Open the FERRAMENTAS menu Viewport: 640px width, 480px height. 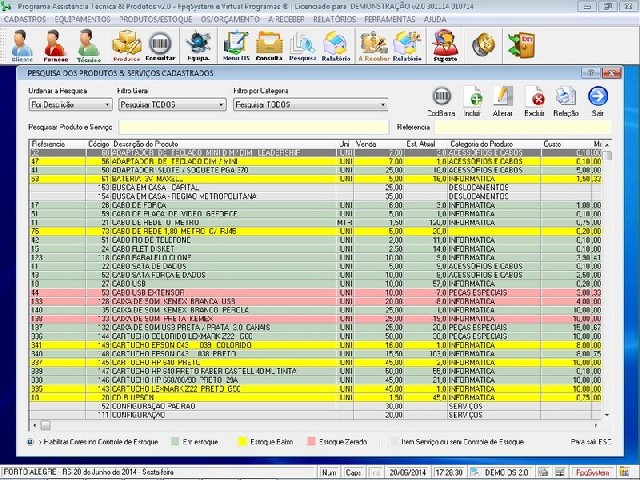(389, 19)
